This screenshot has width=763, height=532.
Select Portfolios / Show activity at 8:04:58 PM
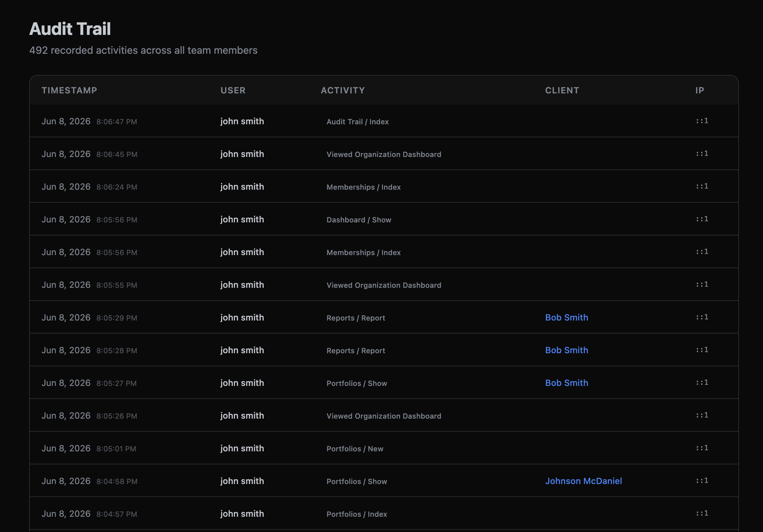tap(357, 481)
